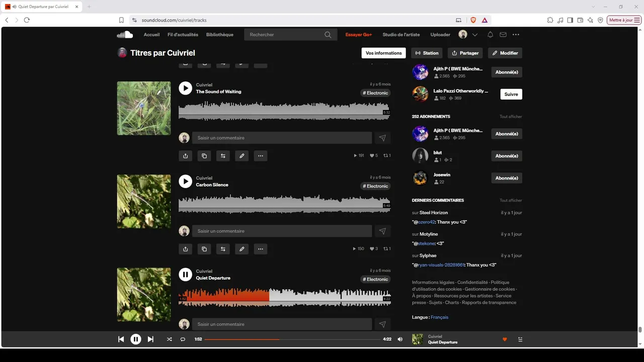
Task: Show all abonnements with Tout afficher
Action: point(511,117)
